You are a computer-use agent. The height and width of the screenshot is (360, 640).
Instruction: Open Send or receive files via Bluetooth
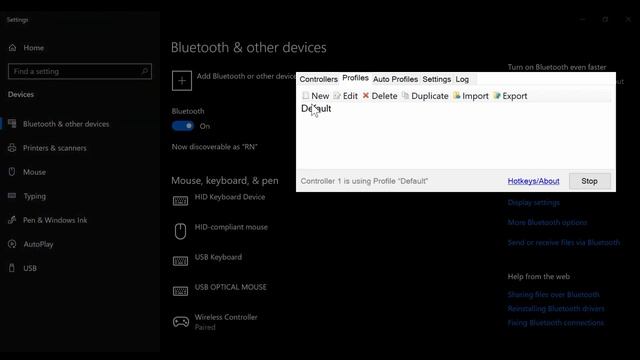564,242
